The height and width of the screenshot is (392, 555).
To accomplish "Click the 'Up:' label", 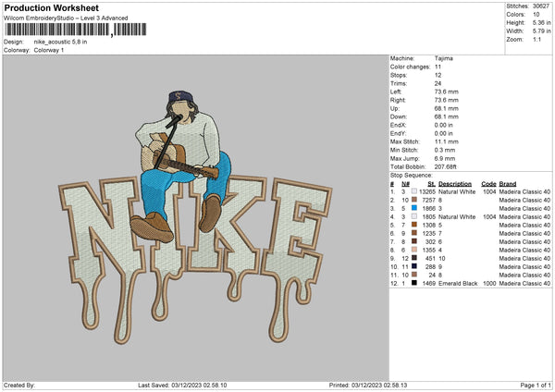I will pyautogui.click(x=395, y=108).
